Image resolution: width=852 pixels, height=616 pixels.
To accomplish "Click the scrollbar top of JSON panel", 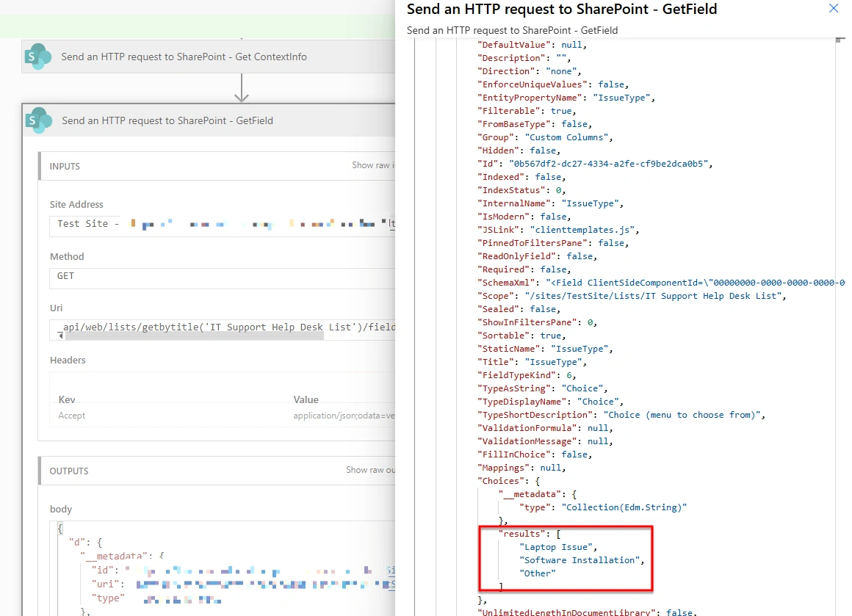I will click(x=840, y=40).
